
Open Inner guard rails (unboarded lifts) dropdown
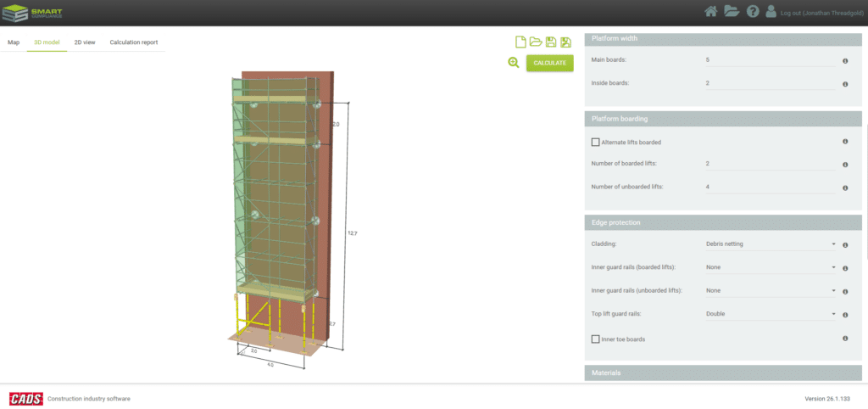click(770, 290)
